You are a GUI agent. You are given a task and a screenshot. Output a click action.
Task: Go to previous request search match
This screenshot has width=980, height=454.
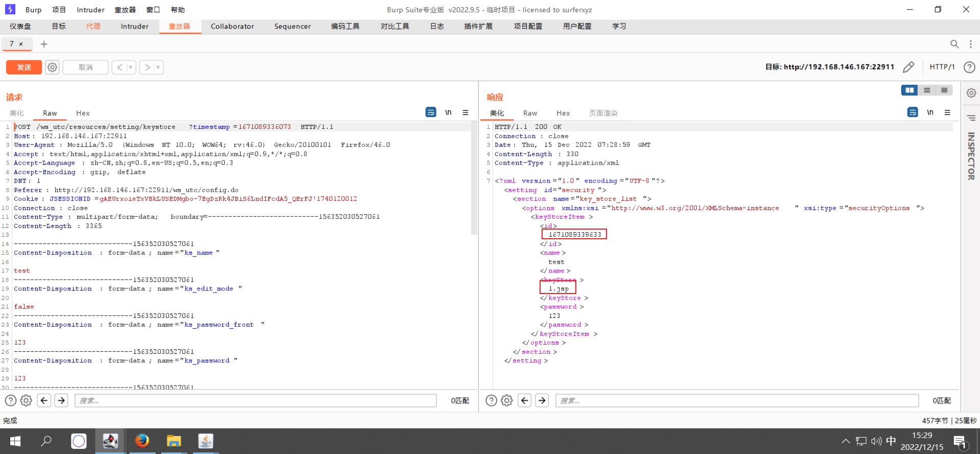click(44, 400)
